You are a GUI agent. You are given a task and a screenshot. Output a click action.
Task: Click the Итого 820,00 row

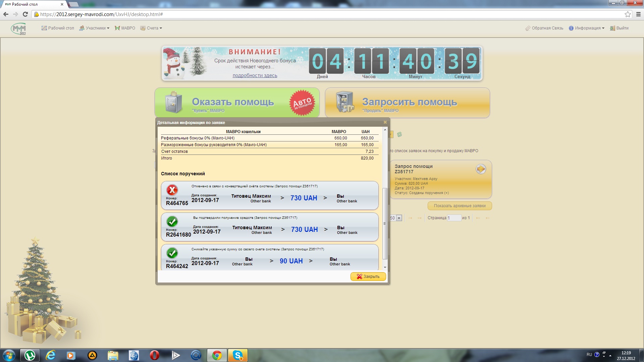[270, 158]
